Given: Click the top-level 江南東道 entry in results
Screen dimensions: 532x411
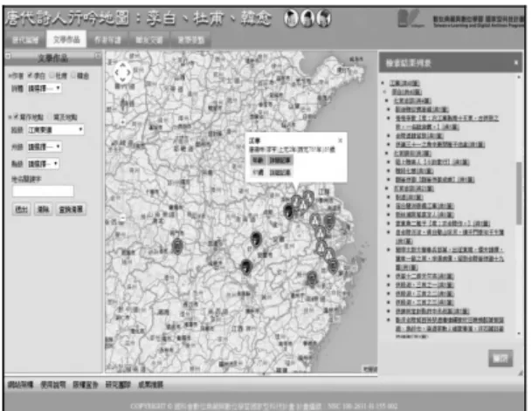Looking at the screenshot, I should (x=404, y=83).
